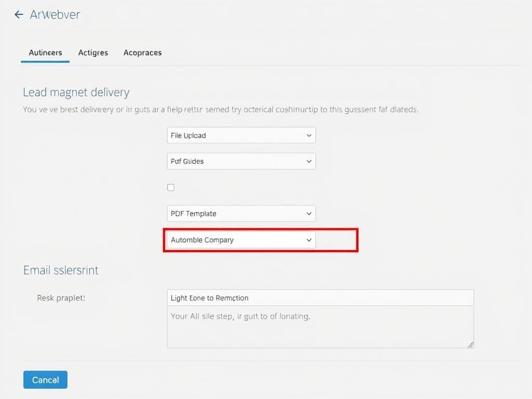532x399 pixels.
Task: Click the chevron arrow beside Pdf Glides
Action: 309,162
